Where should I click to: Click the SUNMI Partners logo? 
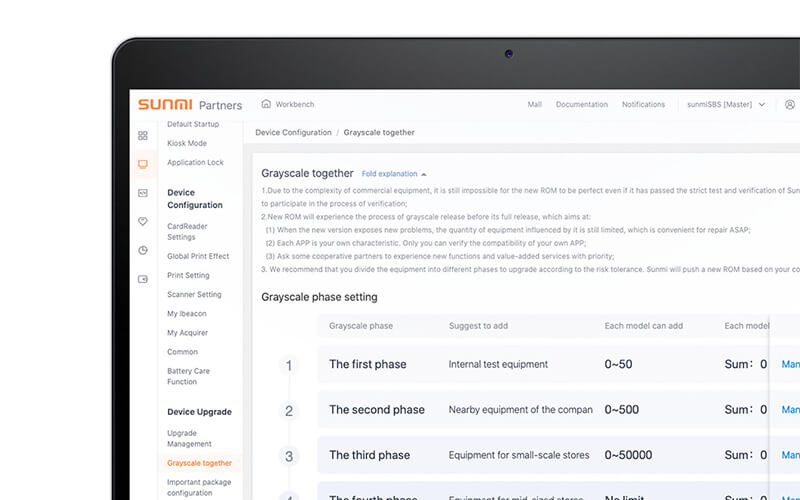pyautogui.click(x=189, y=104)
